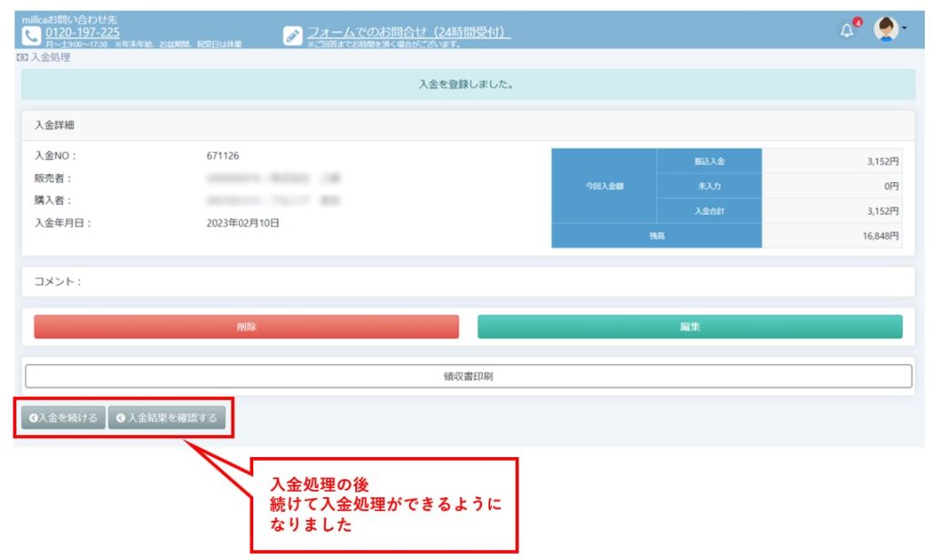Click the user avatar icon
The image size is (933, 560).
(x=885, y=30)
